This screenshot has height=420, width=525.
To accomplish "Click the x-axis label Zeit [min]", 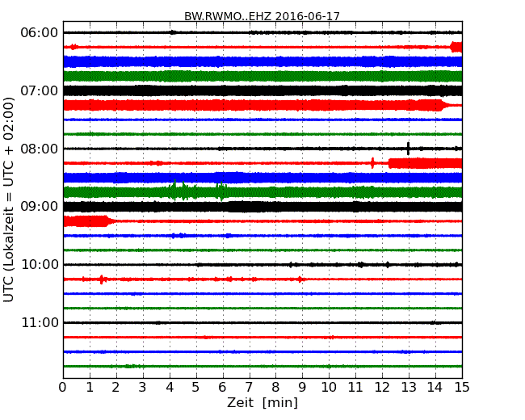I will coord(262,402).
